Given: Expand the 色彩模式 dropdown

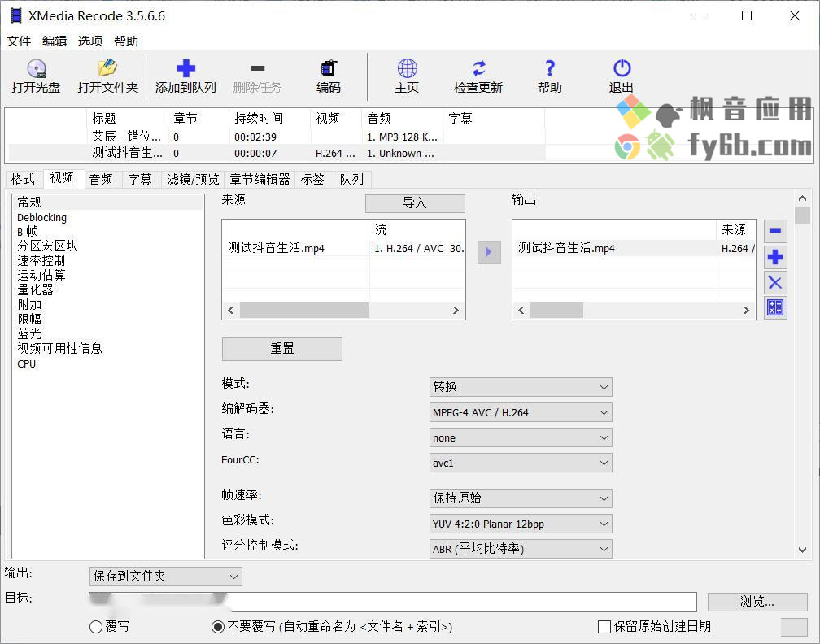Looking at the screenshot, I should pyautogui.click(x=521, y=524).
